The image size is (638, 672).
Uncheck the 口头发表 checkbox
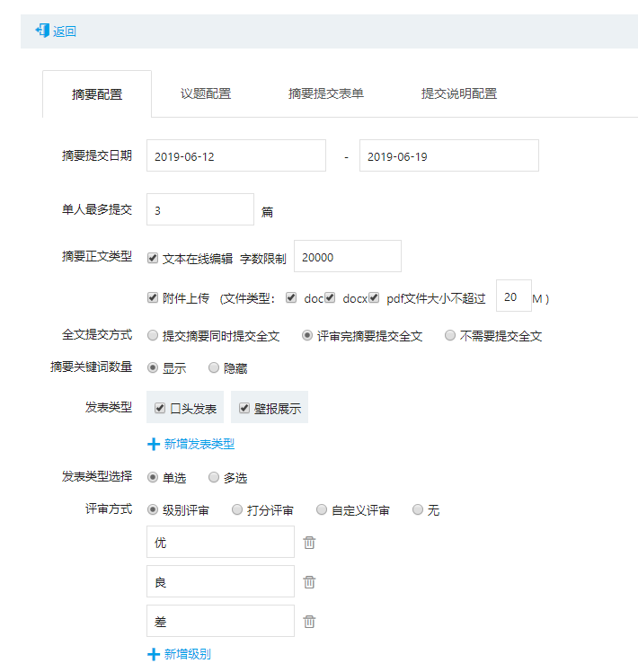pyautogui.click(x=160, y=408)
